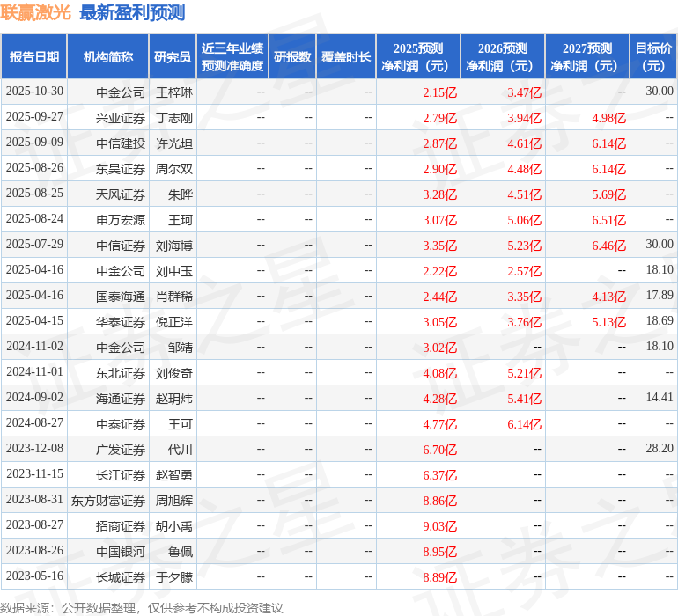Open the 长城证券 institution entry
This screenshot has height=616, width=678.
(121, 577)
